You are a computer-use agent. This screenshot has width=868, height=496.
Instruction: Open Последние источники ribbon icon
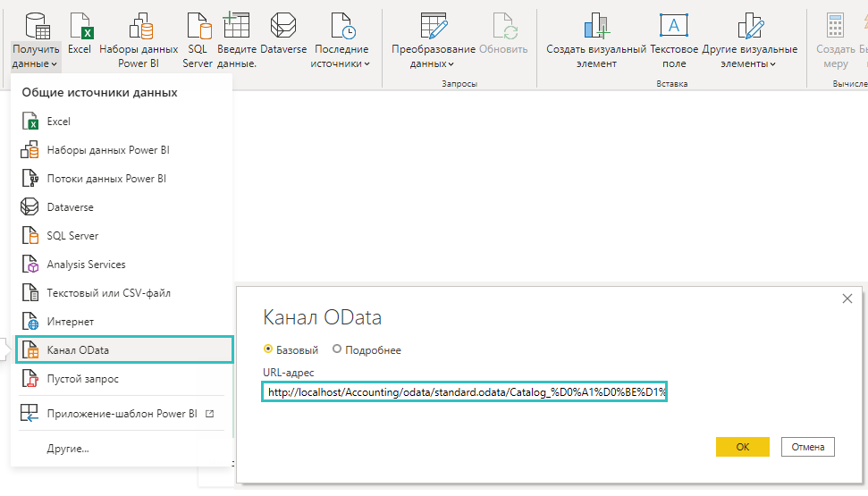(x=342, y=26)
